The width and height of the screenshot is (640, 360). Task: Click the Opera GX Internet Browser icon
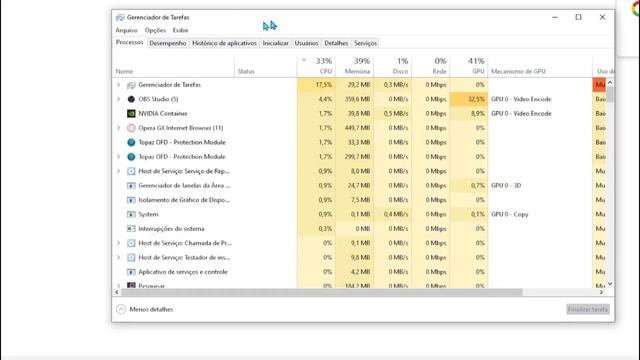pos(131,128)
